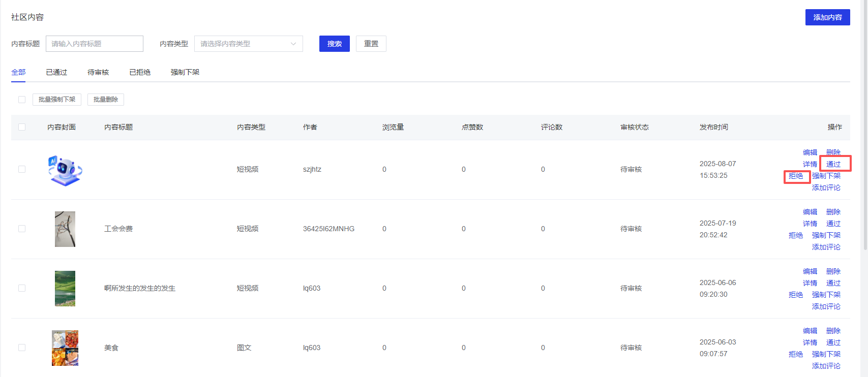Click the 批量删除 button
Screen dimensions: 868x377
[106, 100]
